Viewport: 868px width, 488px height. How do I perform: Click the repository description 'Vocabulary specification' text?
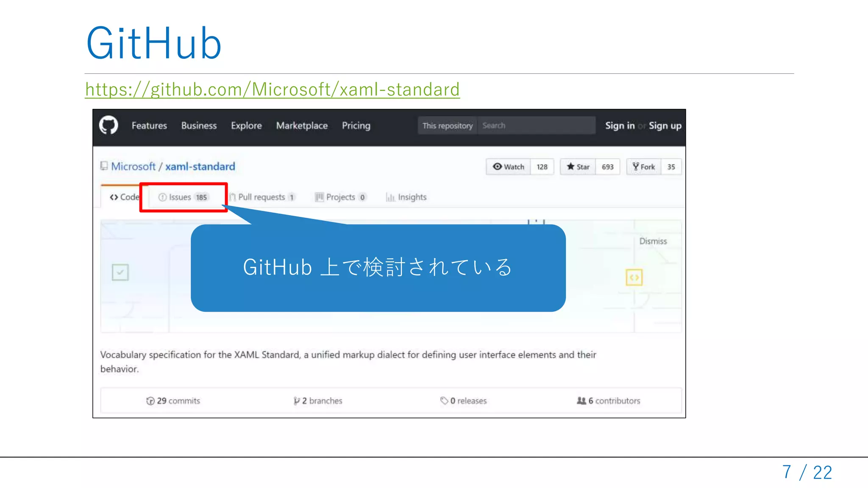point(348,361)
